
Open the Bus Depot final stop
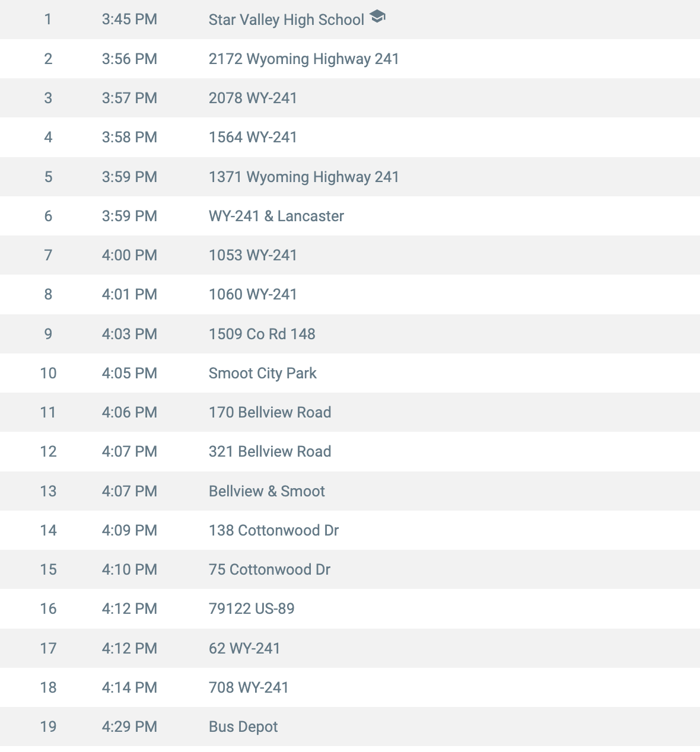click(350, 726)
